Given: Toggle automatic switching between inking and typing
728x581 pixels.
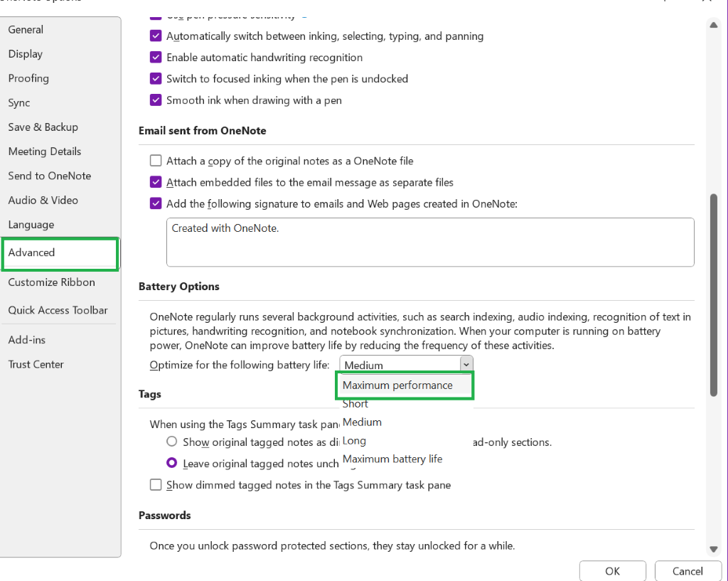Looking at the screenshot, I should click(x=156, y=36).
